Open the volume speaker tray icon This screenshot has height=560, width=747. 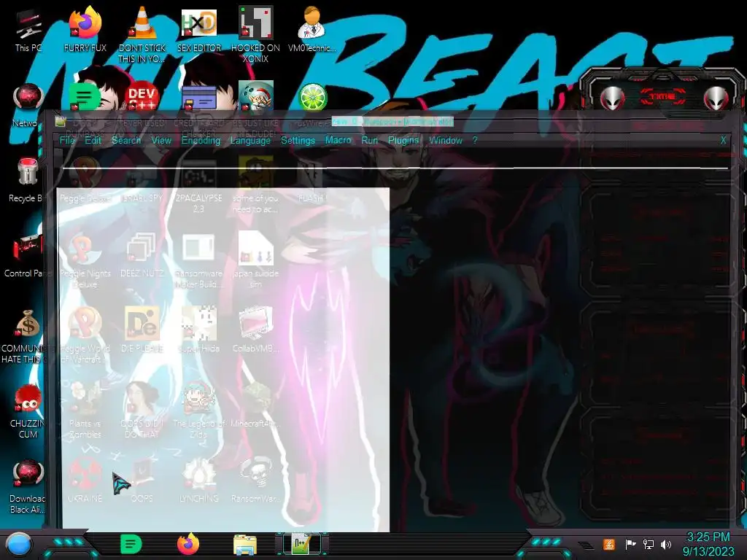(666, 544)
